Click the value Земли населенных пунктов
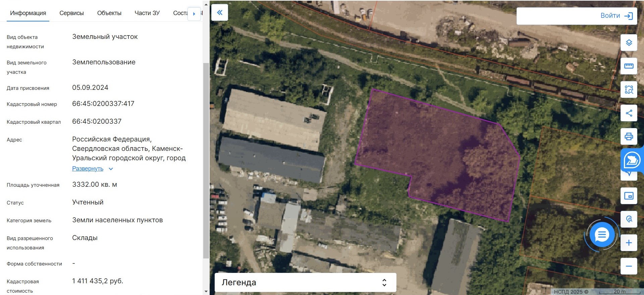 pyautogui.click(x=117, y=220)
